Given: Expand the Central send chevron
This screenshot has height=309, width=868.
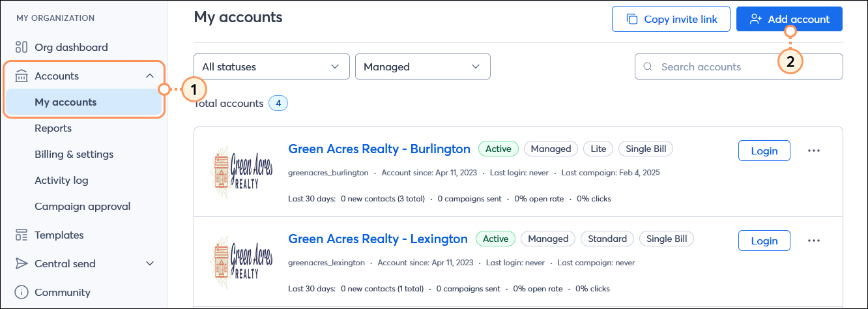Looking at the screenshot, I should click(x=149, y=263).
